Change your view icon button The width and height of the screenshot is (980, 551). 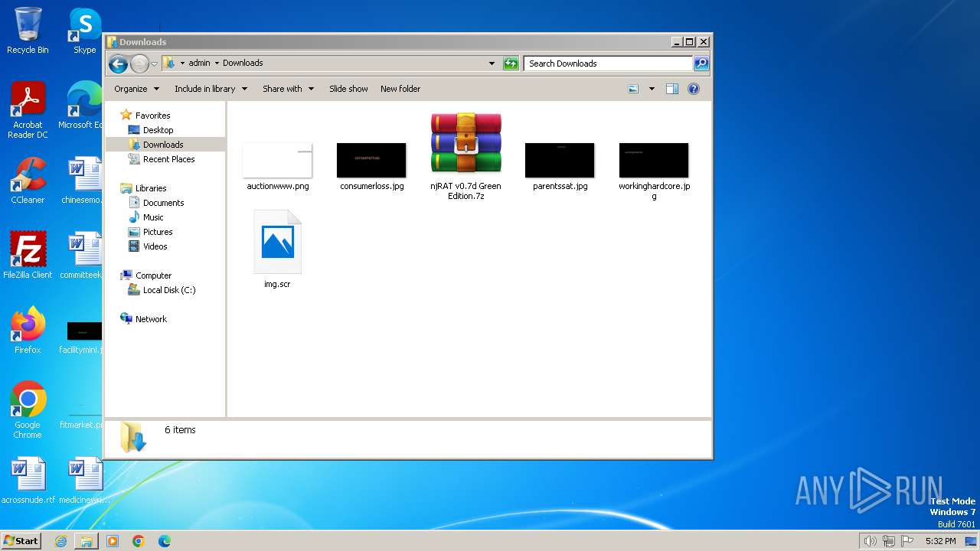tap(633, 89)
